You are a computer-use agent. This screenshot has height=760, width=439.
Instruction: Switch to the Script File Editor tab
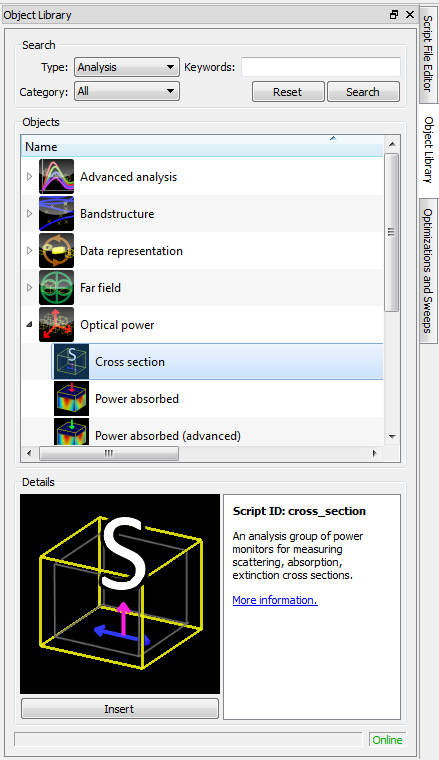pos(427,53)
